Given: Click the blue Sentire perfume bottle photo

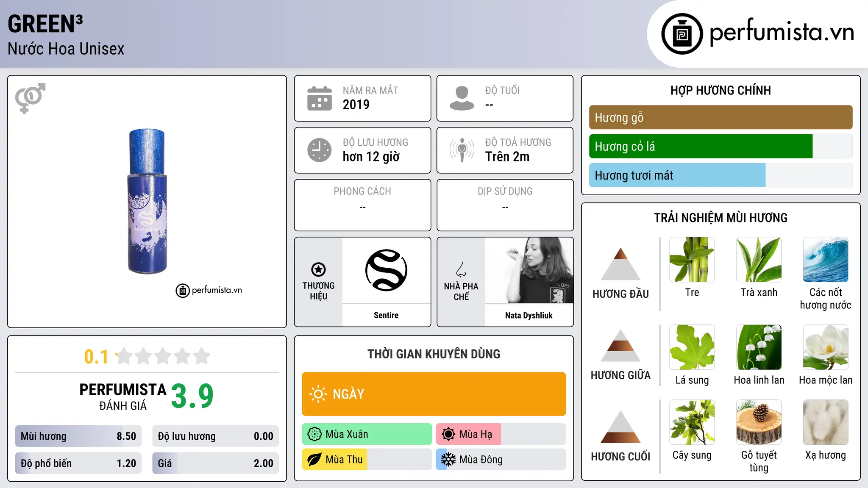Looking at the screenshot, I should [x=147, y=201].
